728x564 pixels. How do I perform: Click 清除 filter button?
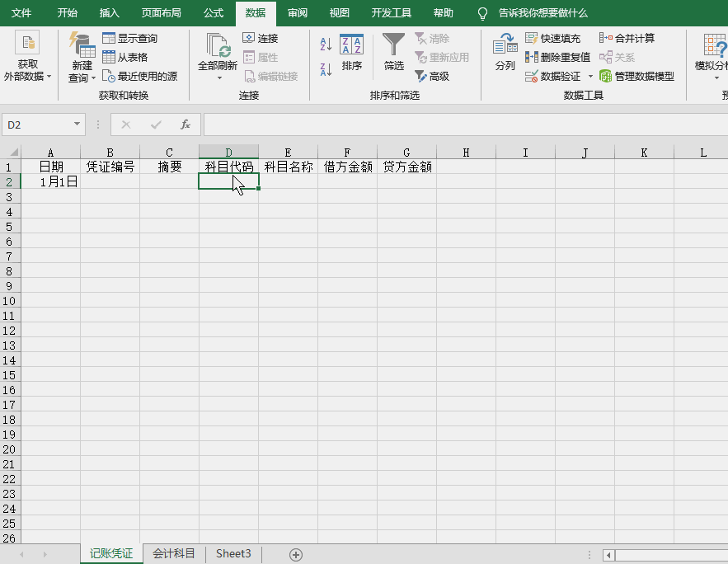click(432, 38)
